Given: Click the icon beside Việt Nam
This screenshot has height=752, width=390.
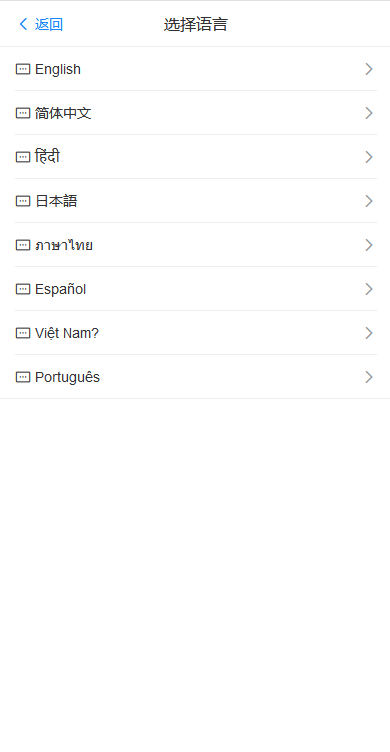Looking at the screenshot, I should tap(23, 333).
